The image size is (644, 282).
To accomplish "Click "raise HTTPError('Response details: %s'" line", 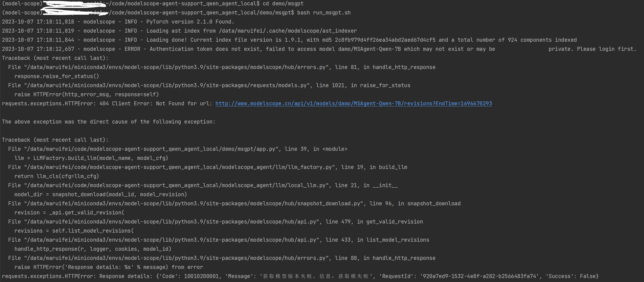I will 108,267.
